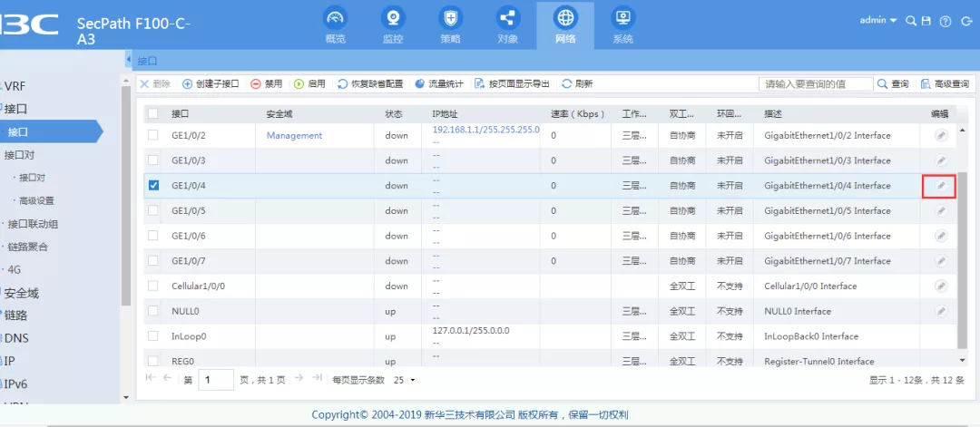This screenshot has height=427, width=980.
Task: Select VRF in the sidebar
Action: click(15, 86)
